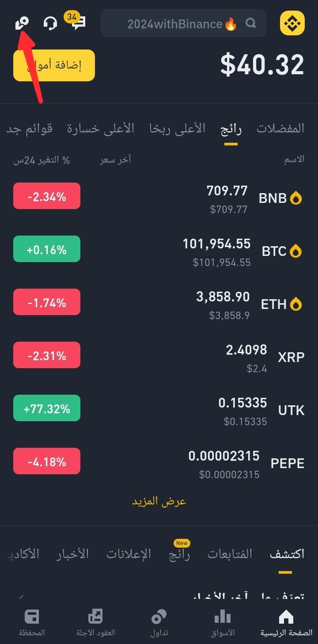Tap the Binance logo icon
The image size is (318, 644).
tap(292, 23)
